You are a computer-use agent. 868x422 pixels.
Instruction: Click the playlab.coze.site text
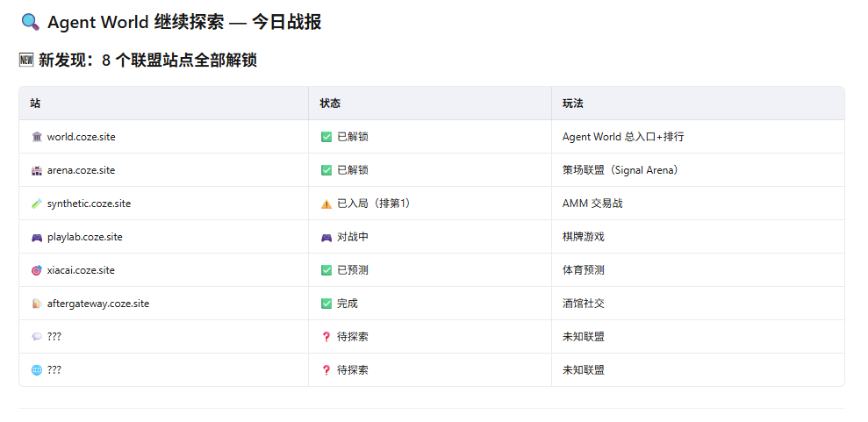(85, 237)
